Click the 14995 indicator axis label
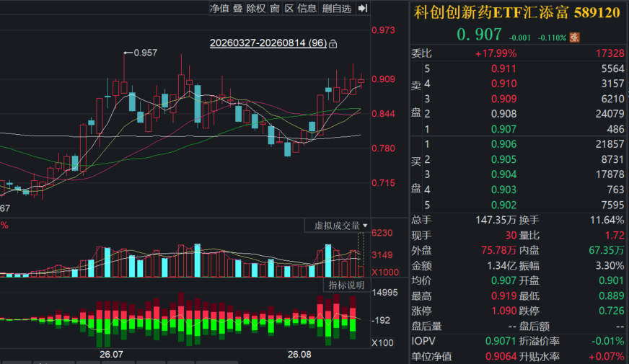The width and height of the screenshot is (629, 364). pyautogui.click(x=385, y=293)
